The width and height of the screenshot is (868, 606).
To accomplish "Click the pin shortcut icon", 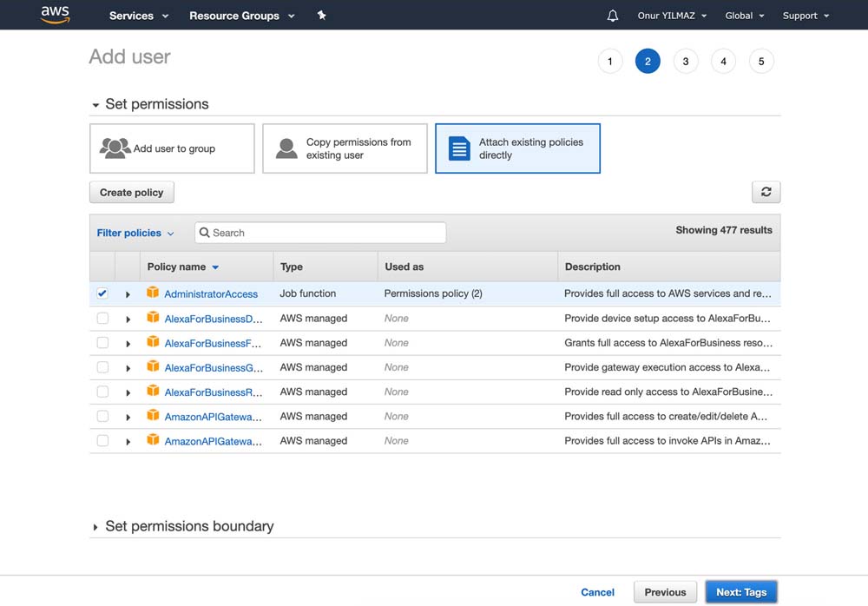I will tap(322, 16).
